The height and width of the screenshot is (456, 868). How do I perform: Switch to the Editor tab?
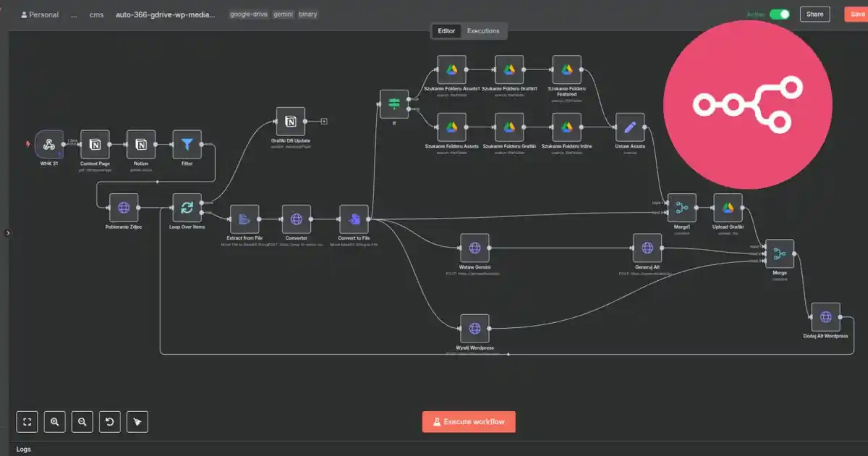(x=446, y=31)
